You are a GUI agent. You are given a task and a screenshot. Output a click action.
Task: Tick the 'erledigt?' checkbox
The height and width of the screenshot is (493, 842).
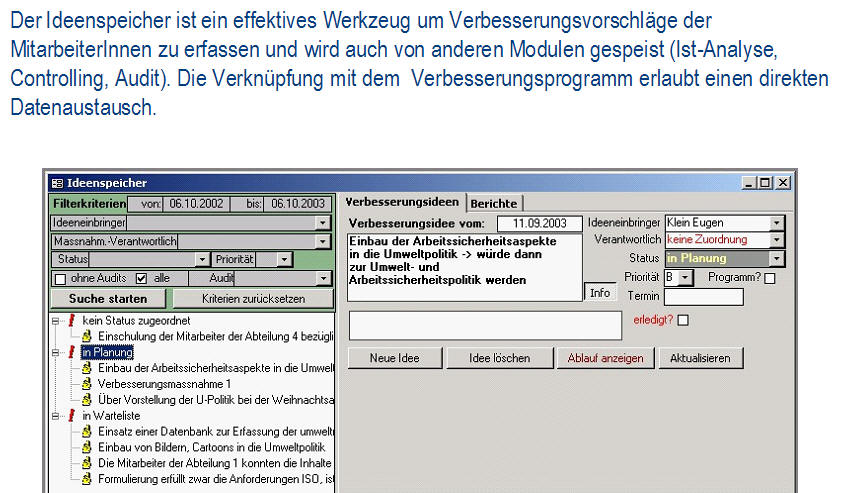(x=684, y=320)
